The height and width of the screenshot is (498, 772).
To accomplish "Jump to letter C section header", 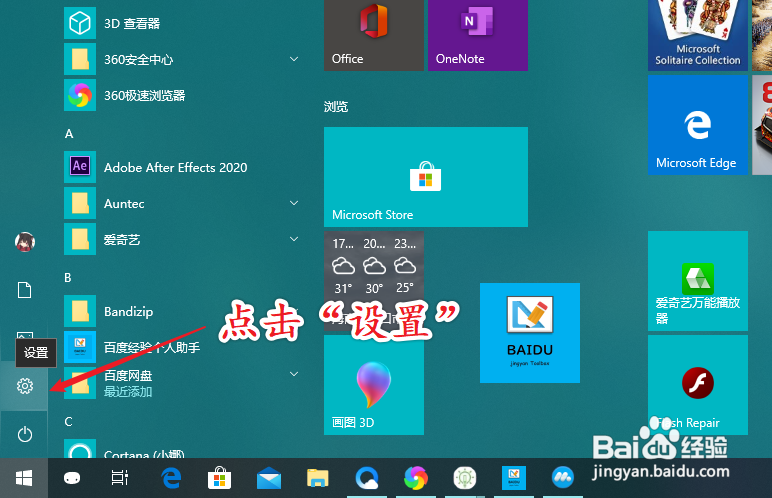I will coord(68,422).
